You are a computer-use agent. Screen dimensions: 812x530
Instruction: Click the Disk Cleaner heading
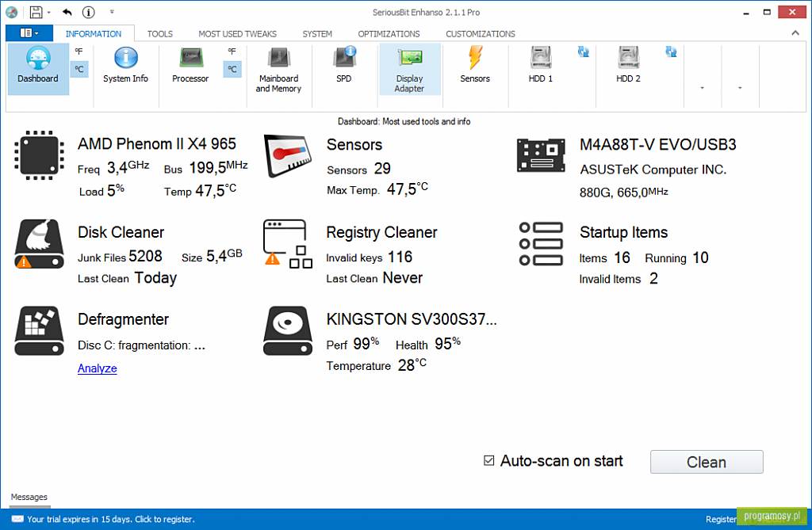[x=121, y=232]
